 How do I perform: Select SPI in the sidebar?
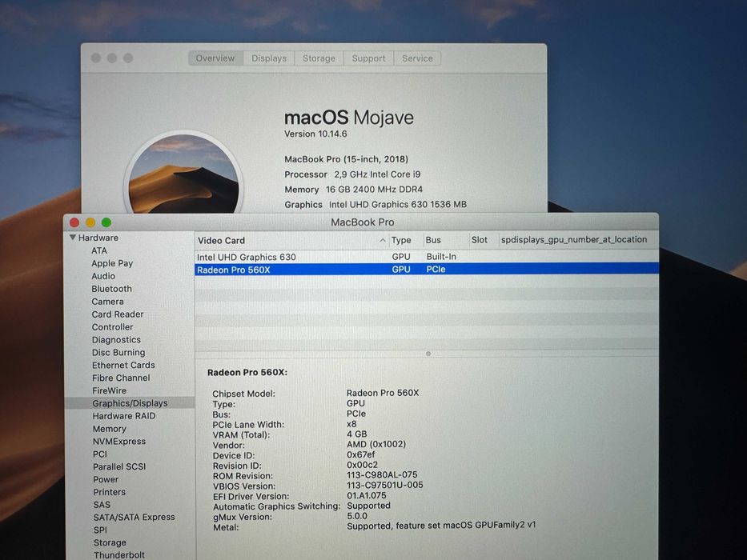point(100,530)
